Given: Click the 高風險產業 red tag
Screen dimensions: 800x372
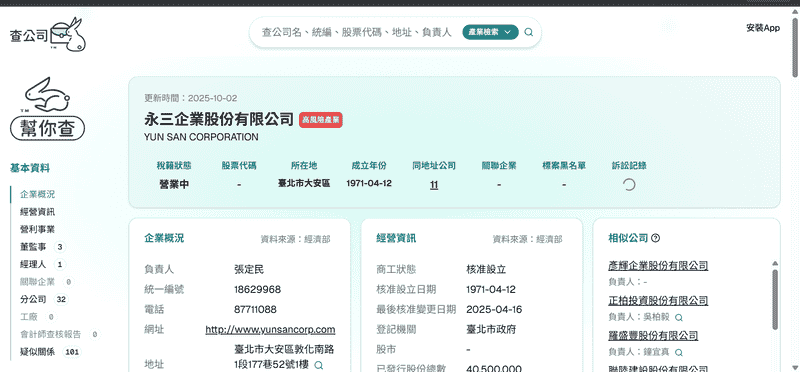Looking at the screenshot, I should pyautogui.click(x=320, y=120).
